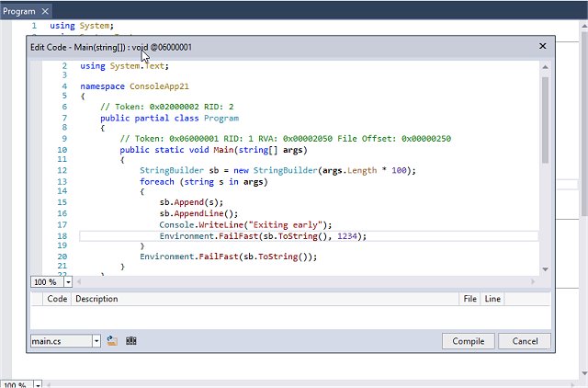Image resolution: width=588 pixels, height=388 pixels.
Task: Click the add assembly reference icon
Action: click(112, 341)
